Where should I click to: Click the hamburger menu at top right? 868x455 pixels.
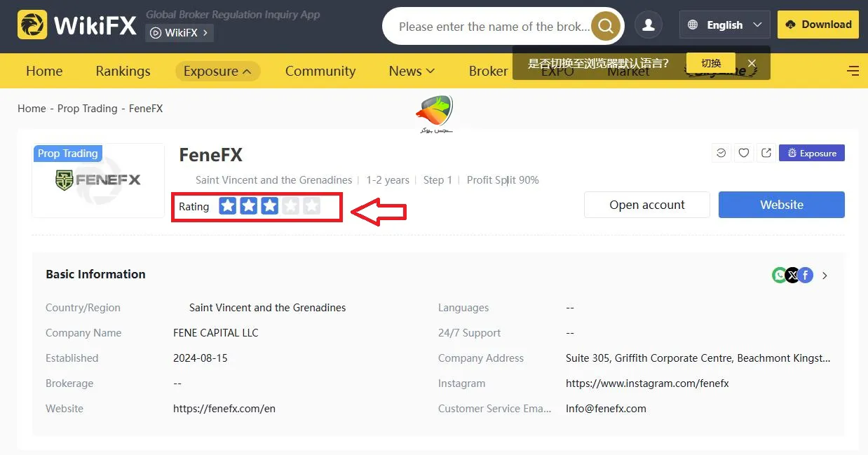(853, 70)
